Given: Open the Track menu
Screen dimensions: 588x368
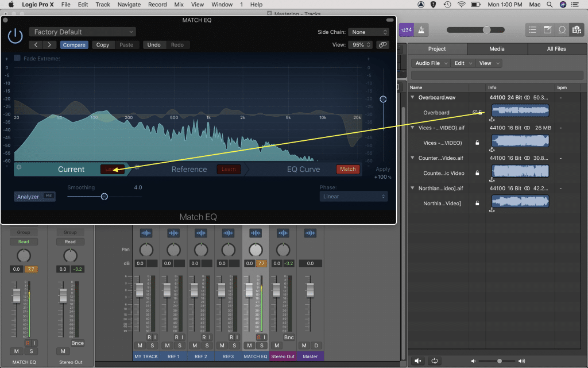Looking at the screenshot, I should [102, 5].
